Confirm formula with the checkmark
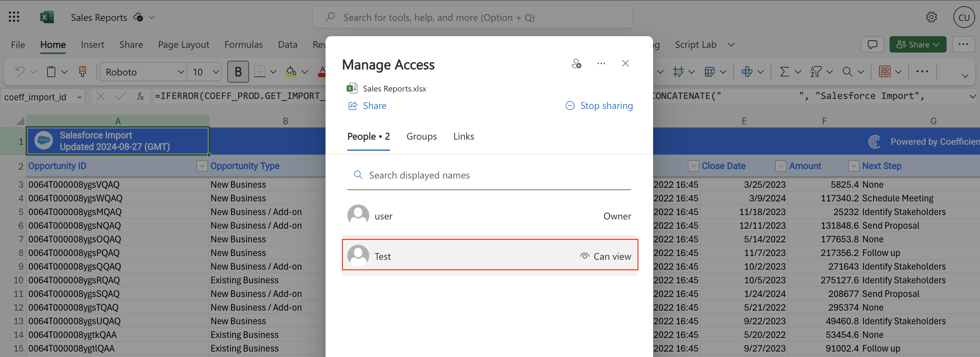The height and width of the screenshot is (357, 980). pos(120,96)
